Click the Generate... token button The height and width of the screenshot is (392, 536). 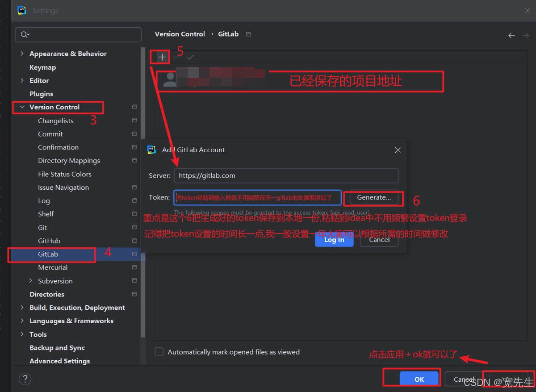pos(374,197)
